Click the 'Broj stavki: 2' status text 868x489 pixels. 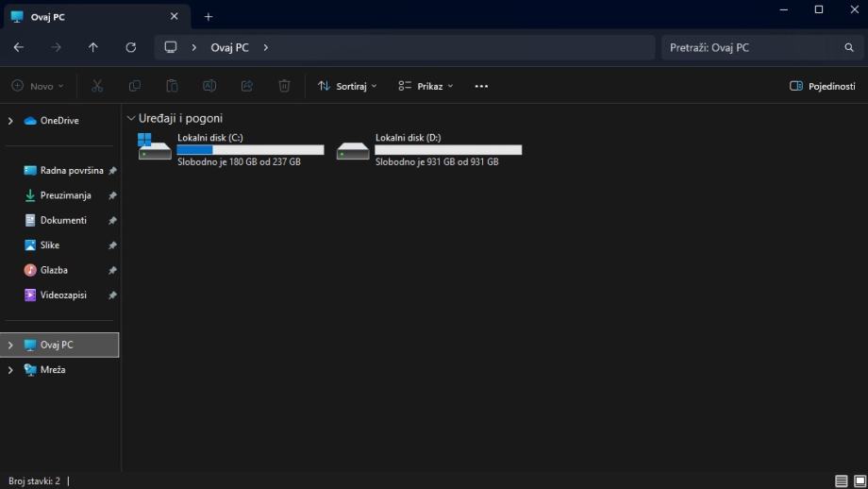click(x=34, y=481)
